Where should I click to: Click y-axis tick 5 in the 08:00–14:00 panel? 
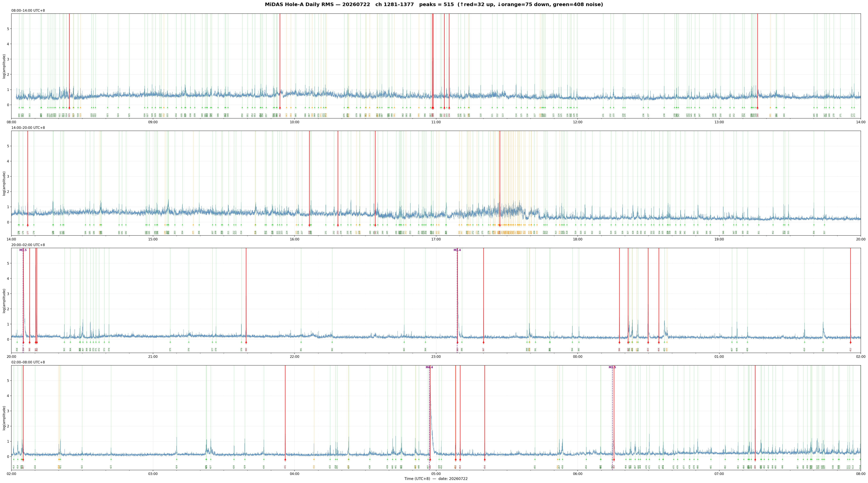tap(8, 29)
